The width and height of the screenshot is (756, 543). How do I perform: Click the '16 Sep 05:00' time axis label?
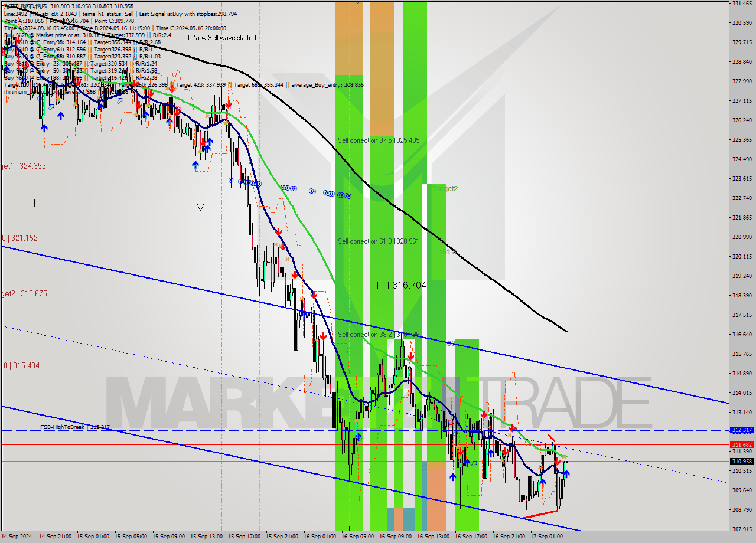358,537
